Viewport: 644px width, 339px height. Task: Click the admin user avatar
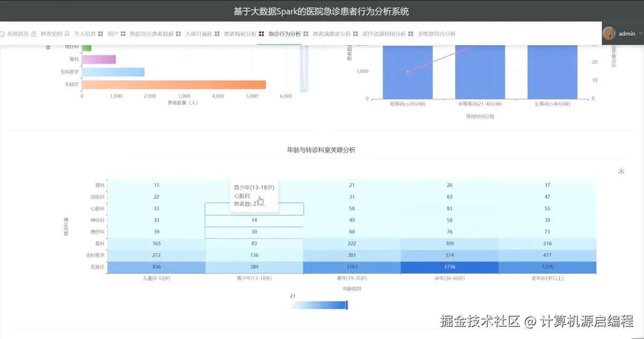[x=610, y=33]
